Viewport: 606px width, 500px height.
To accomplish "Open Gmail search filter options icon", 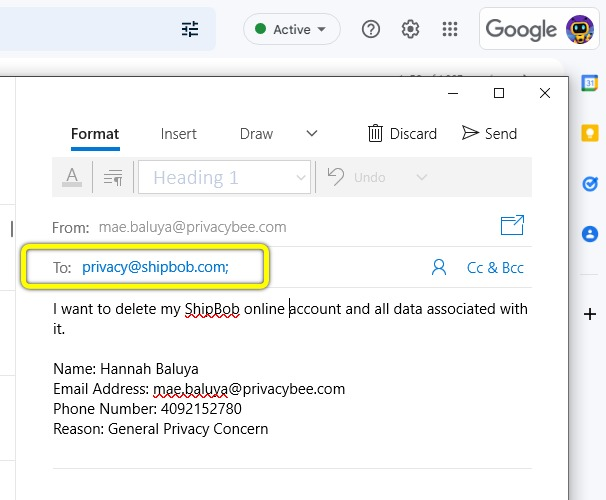I will tap(190, 29).
